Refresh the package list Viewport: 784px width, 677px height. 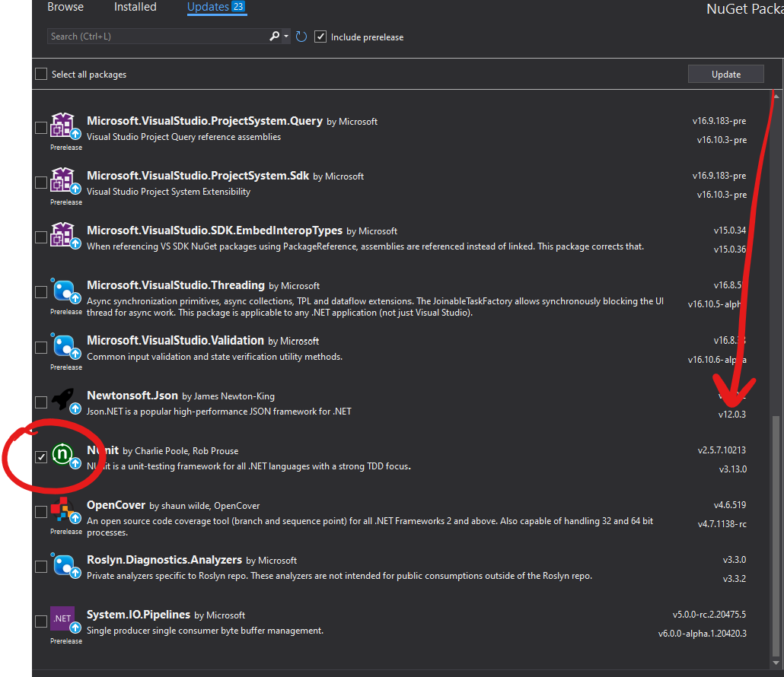[x=301, y=37]
